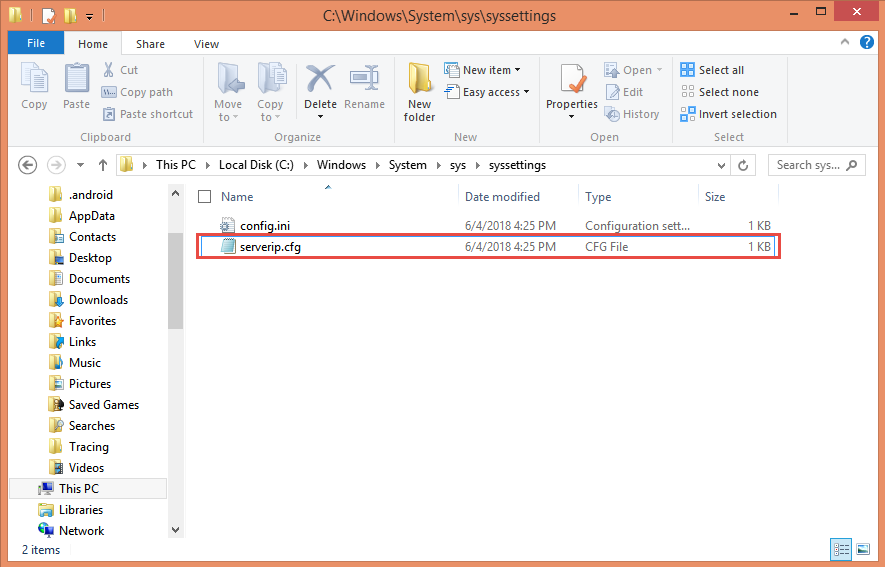Click This PC in the address bar

[176, 165]
